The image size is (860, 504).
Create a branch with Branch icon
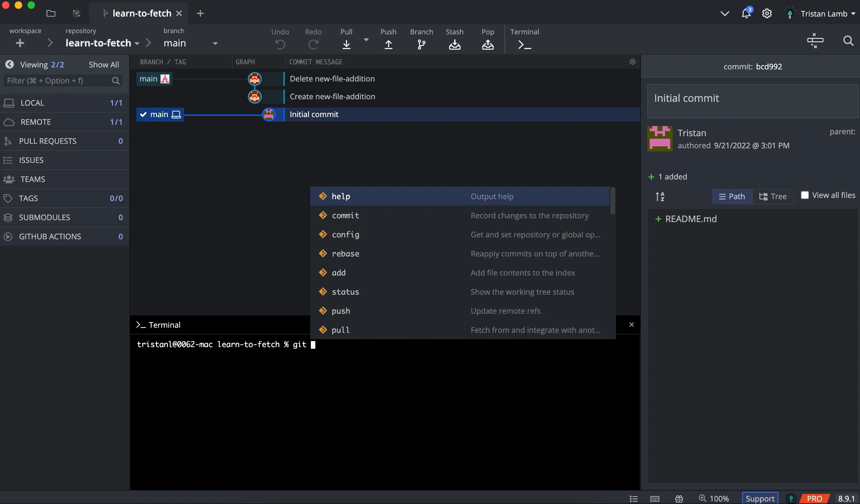tap(421, 44)
